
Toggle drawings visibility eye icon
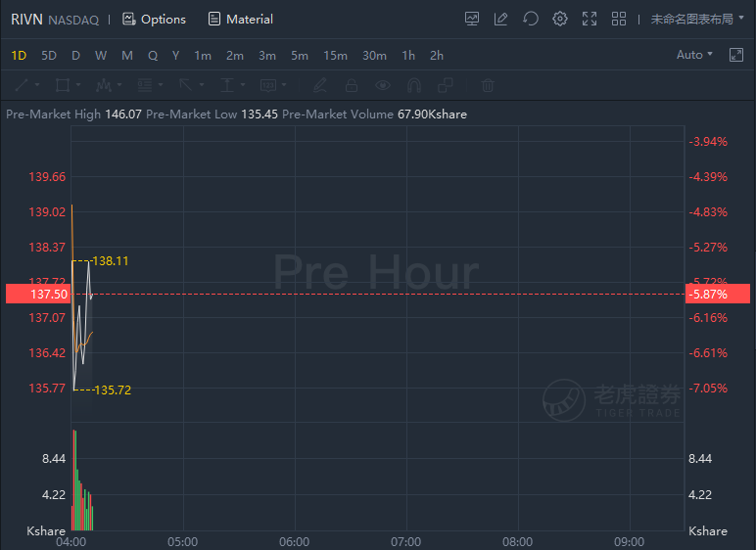[x=383, y=85]
